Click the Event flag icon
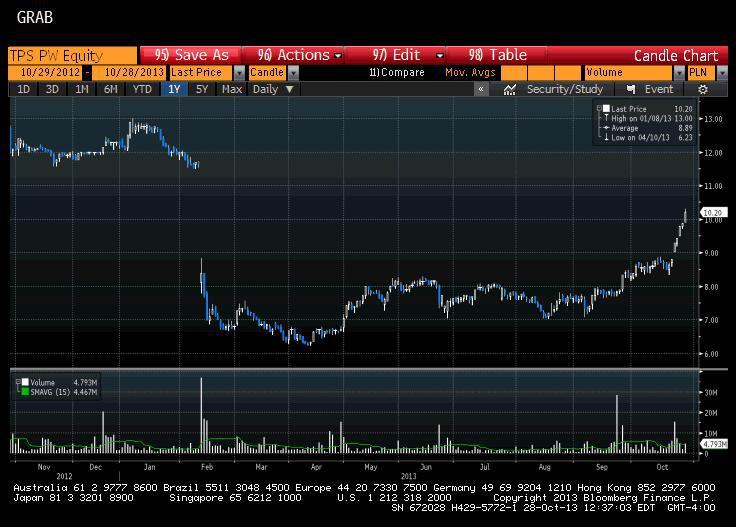This screenshot has height=527, width=736. click(631, 89)
